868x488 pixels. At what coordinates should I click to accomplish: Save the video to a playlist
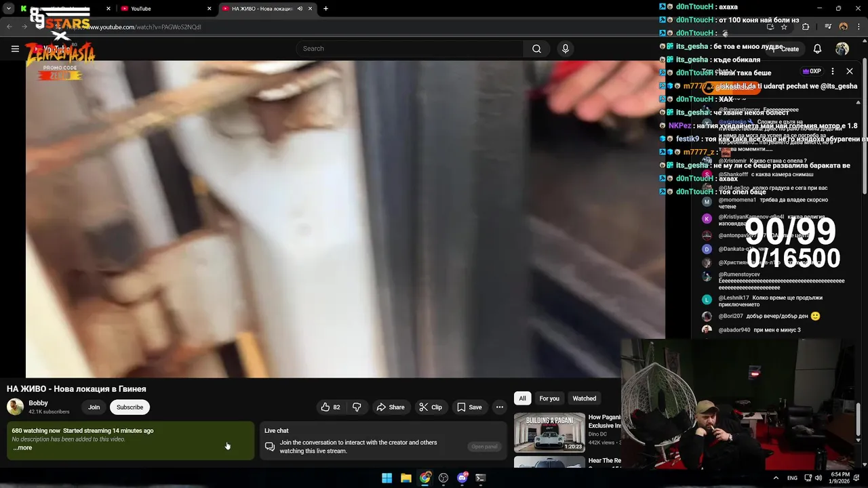[469, 407]
